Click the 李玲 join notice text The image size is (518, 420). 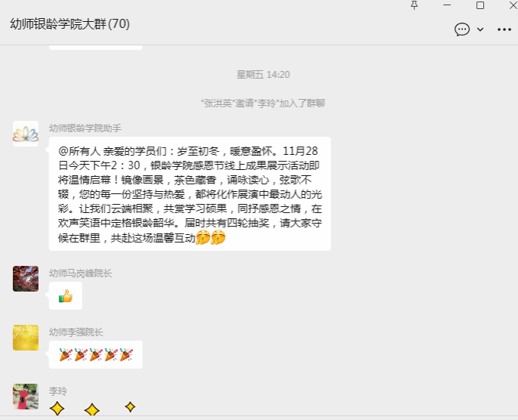264,103
